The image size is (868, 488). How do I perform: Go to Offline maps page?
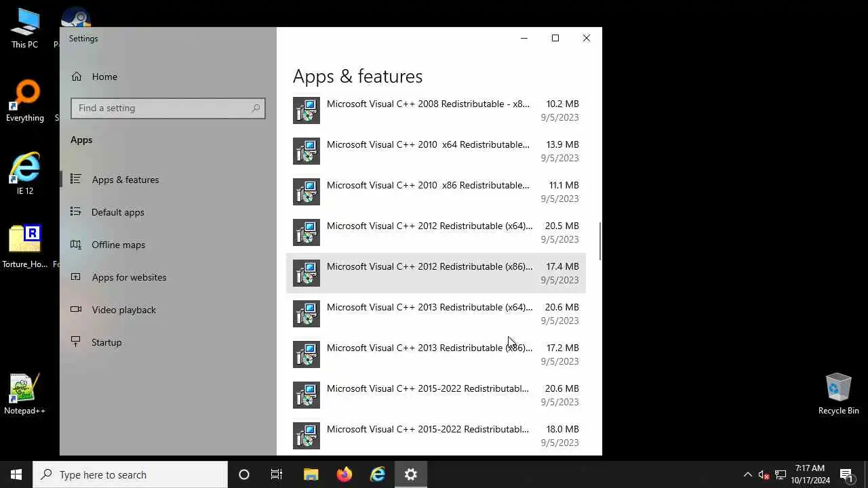tap(167, 245)
